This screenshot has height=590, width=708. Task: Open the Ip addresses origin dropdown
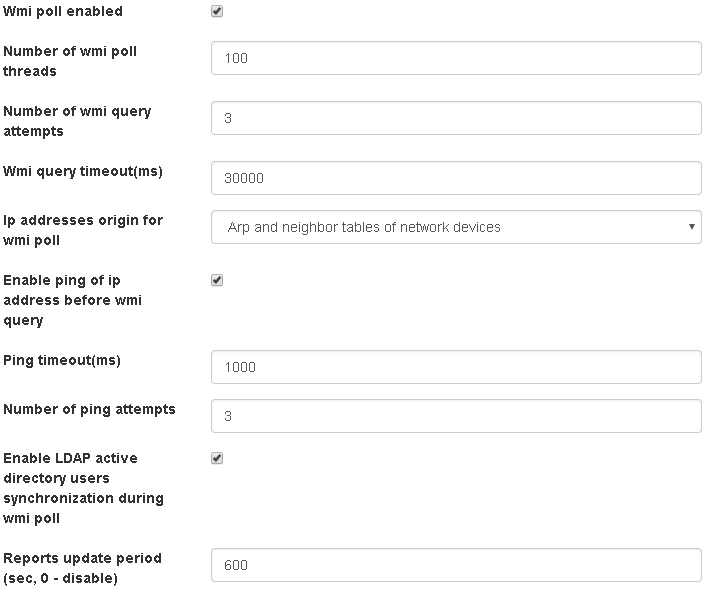[x=456, y=227]
